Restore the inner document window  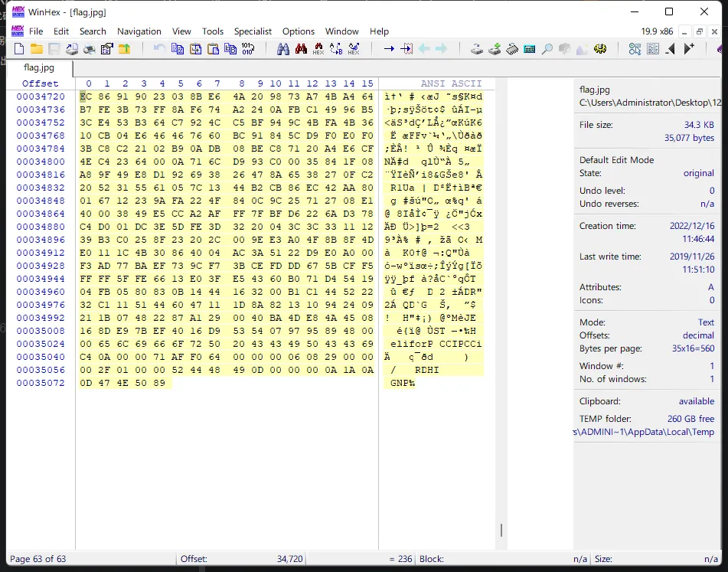tap(698, 31)
